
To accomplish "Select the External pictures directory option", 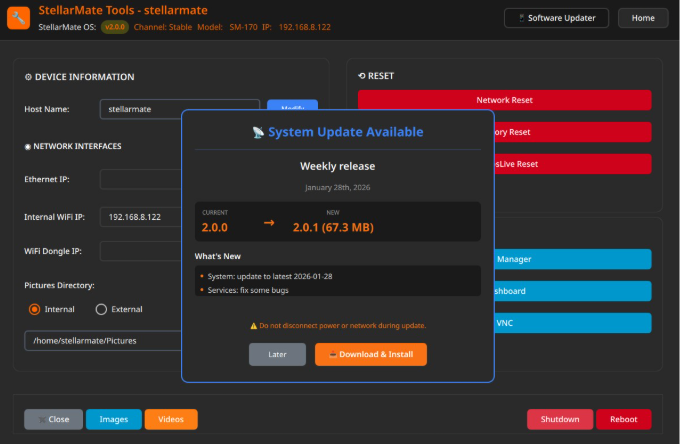I will click(x=101, y=309).
